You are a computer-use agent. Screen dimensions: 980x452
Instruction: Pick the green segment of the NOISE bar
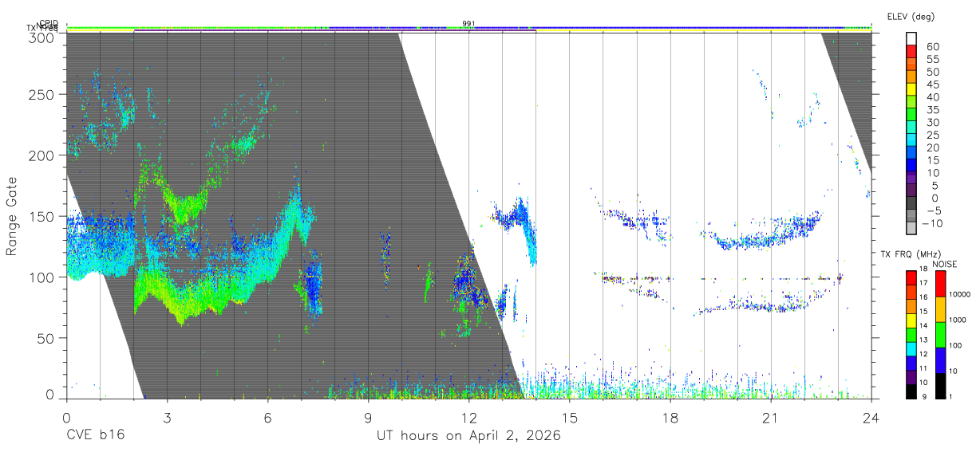coord(941,334)
